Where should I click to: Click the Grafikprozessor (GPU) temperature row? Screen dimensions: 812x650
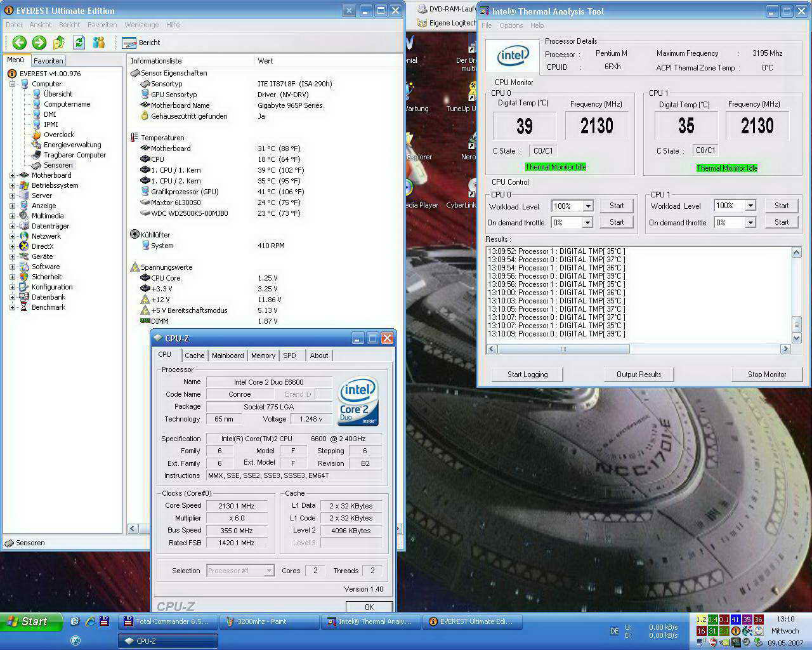pyautogui.click(x=263, y=192)
